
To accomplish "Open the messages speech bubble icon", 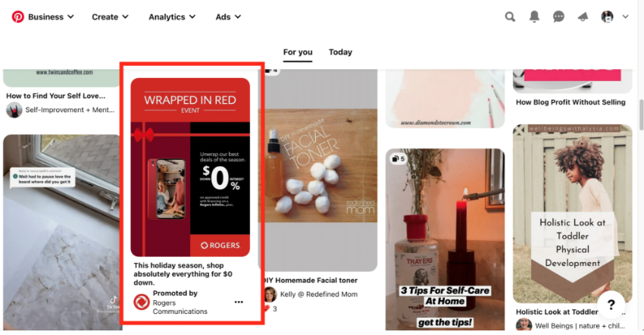I will point(558,17).
